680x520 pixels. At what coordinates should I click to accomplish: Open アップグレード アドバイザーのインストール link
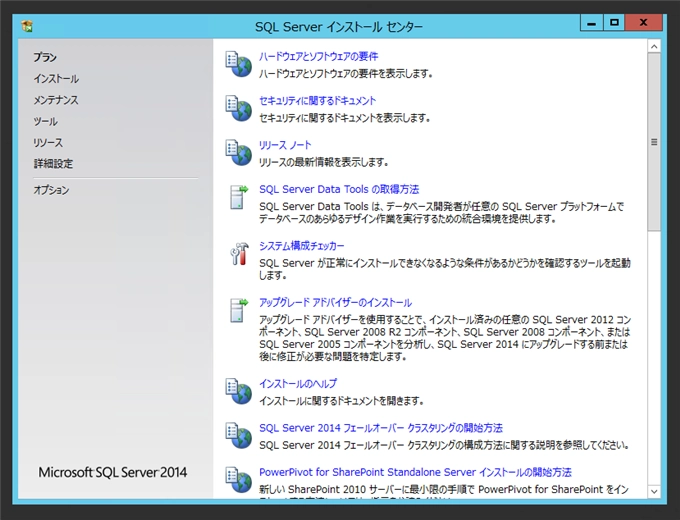coord(335,303)
